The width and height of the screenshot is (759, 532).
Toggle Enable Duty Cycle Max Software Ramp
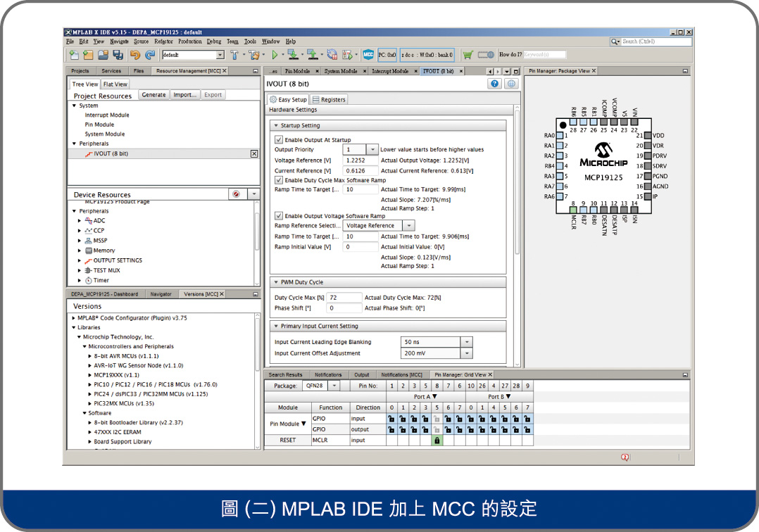[x=279, y=180]
